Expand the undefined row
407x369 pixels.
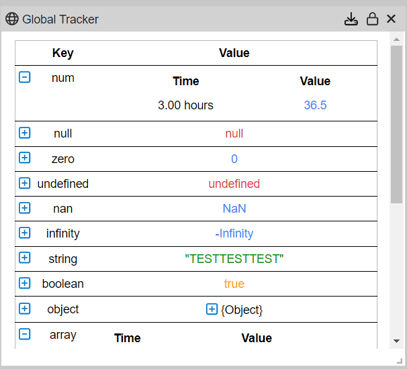[25, 183]
